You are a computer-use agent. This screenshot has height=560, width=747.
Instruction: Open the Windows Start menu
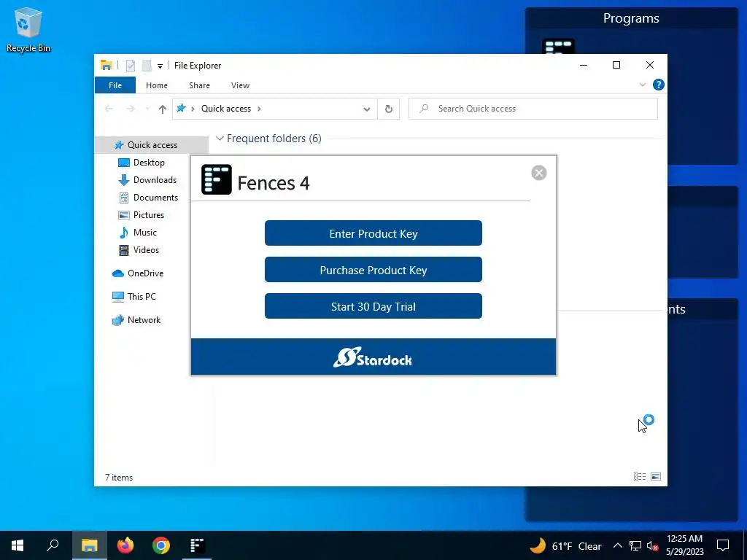click(18, 545)
